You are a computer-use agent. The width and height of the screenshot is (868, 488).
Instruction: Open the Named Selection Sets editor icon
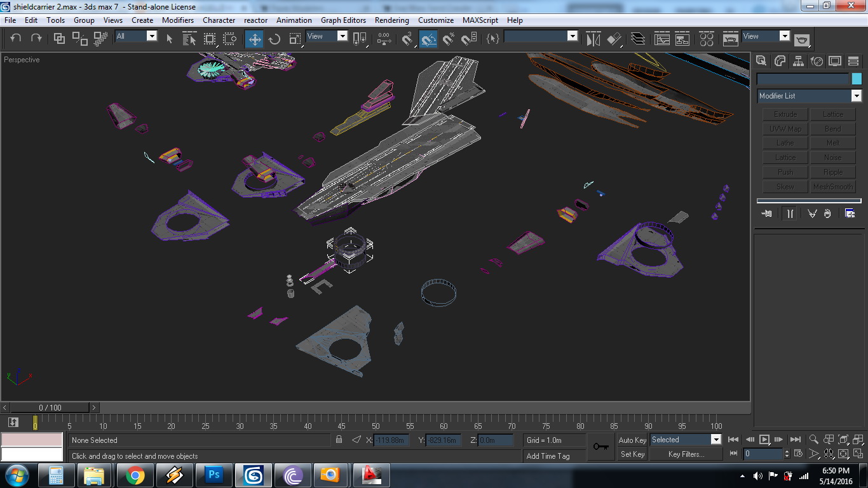(493, 39)
